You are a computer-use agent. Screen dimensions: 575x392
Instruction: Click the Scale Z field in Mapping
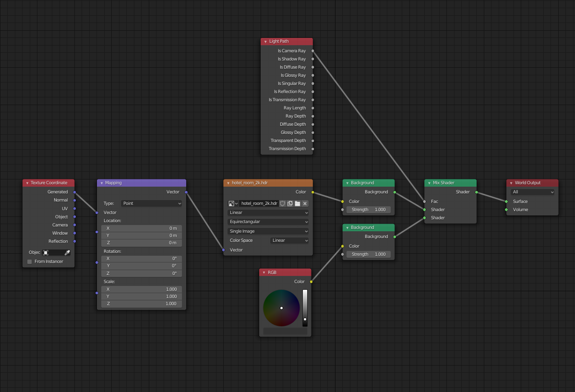click(x=142, y=304)
